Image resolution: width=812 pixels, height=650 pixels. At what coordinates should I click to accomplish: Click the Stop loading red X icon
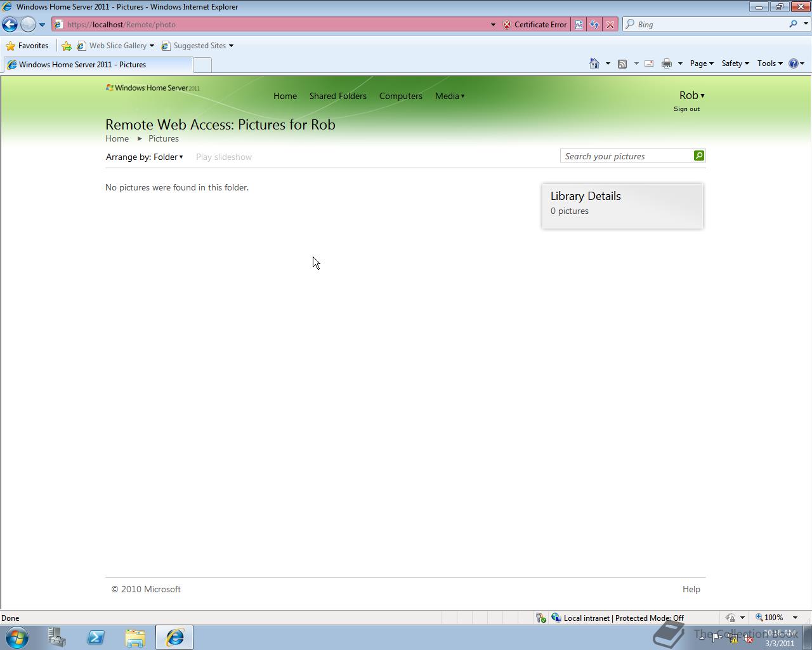click(x=610, y=25)
